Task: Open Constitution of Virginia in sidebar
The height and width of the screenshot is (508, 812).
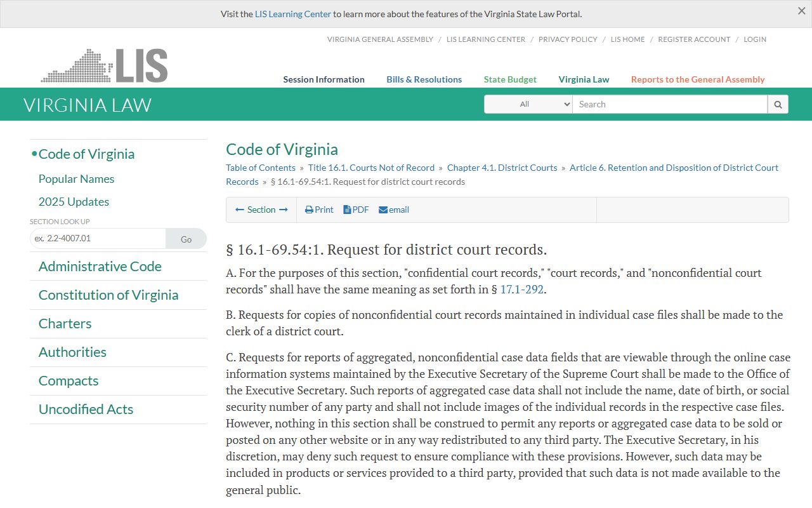Action: pos(108,295)
